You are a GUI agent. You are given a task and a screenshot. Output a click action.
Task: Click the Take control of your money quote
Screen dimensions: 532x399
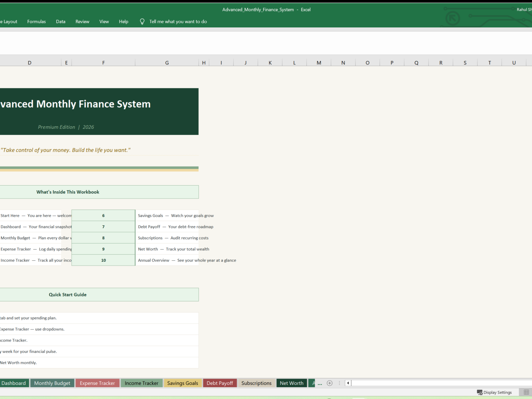point(66,150)
